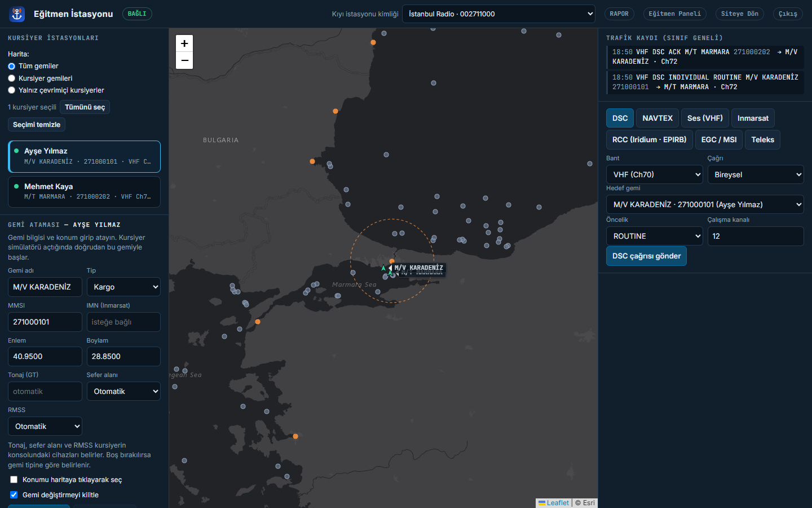The height and width of the screenshot is (508, 812).
Task: Open the Hedef gemi dropdown
Action: point(705,204)
